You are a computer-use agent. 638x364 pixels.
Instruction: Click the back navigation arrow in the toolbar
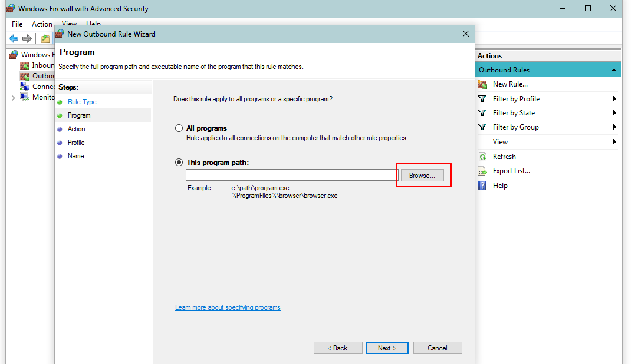[13, 38]
